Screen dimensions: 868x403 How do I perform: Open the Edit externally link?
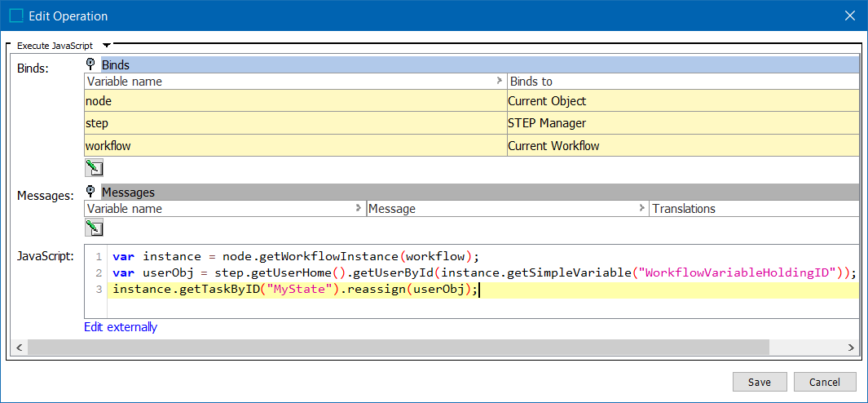click(121, 327)
